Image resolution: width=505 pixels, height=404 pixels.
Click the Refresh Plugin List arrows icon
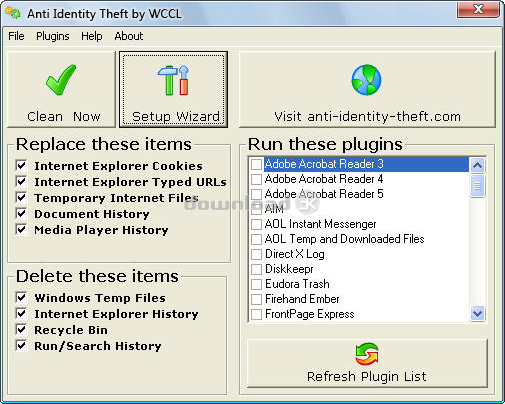[x=367, y=354]
